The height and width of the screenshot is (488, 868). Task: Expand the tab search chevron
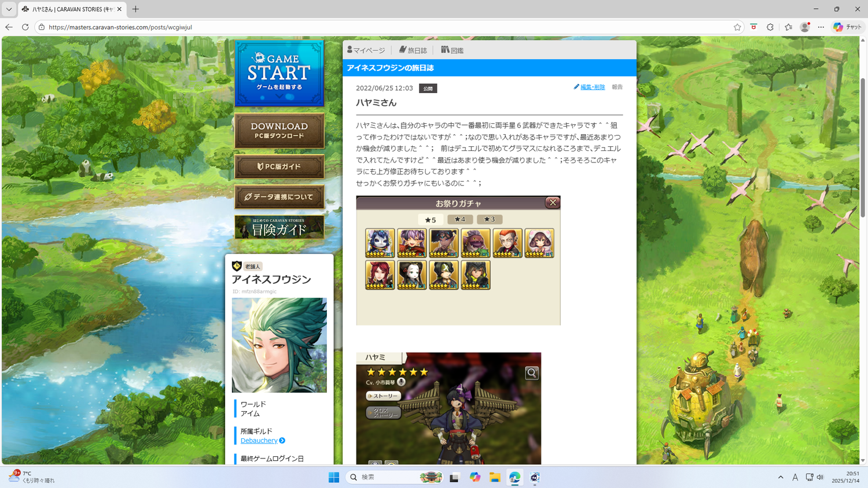tap(9, 9)
